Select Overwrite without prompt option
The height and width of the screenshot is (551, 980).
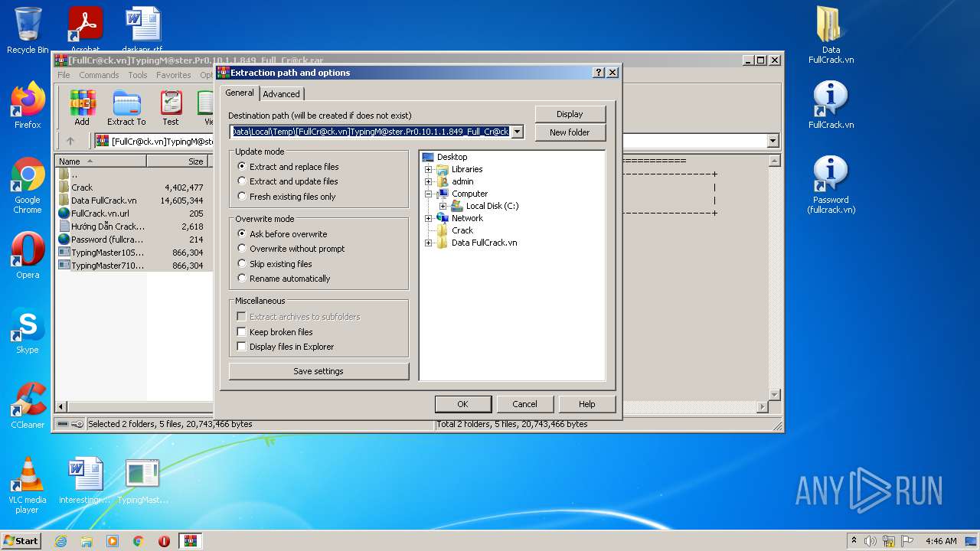pyautogui.click(x=291, y=249)
